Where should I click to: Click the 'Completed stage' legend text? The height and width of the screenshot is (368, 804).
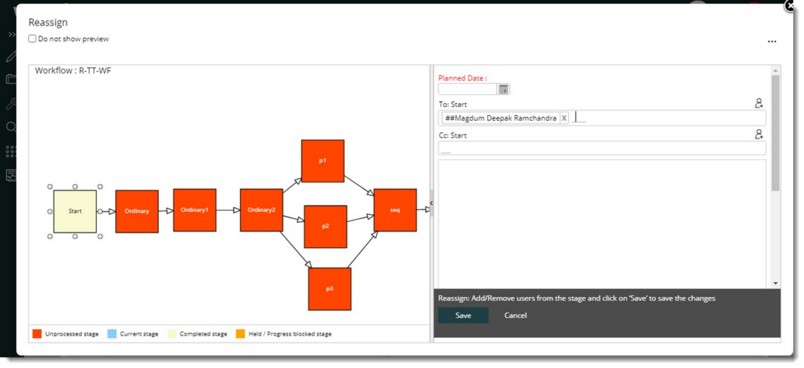203,334
